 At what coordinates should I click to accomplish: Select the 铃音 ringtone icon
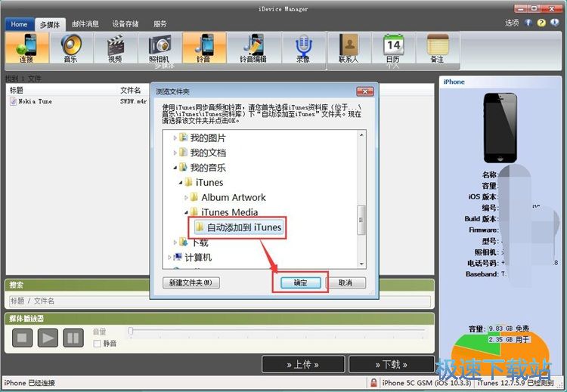tap(204, 48)
